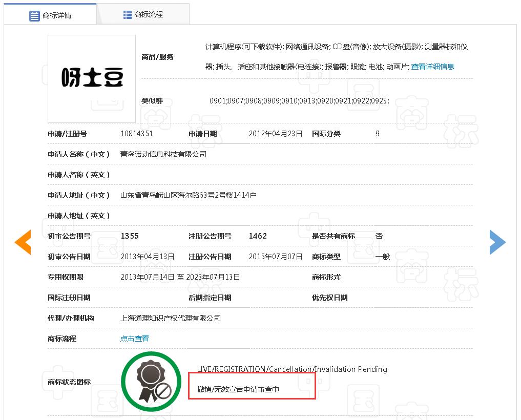The image size is (521, 420).
Task: Click the LIVE/REGISTRATION status line
Action: 292,369
